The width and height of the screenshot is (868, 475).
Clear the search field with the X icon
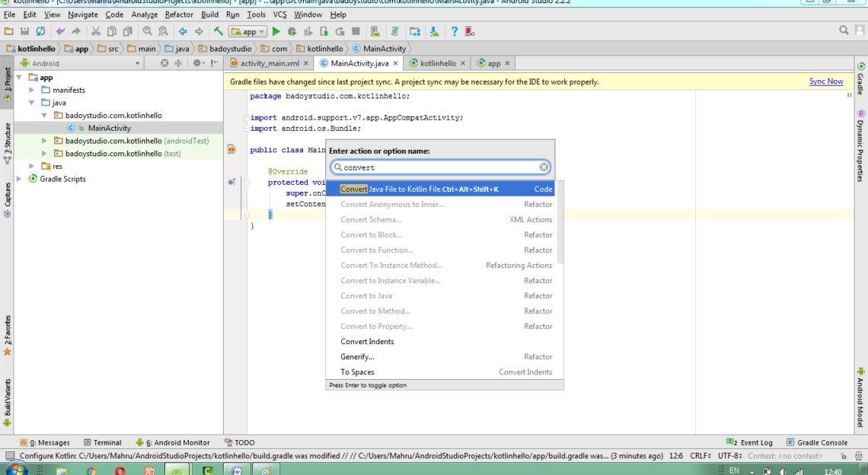[544, 167]
